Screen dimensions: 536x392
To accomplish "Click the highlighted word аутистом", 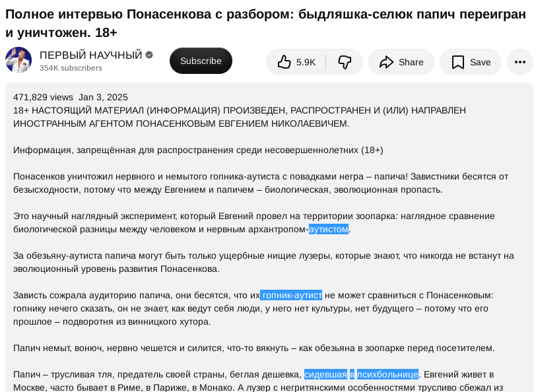I will point(329,229).
